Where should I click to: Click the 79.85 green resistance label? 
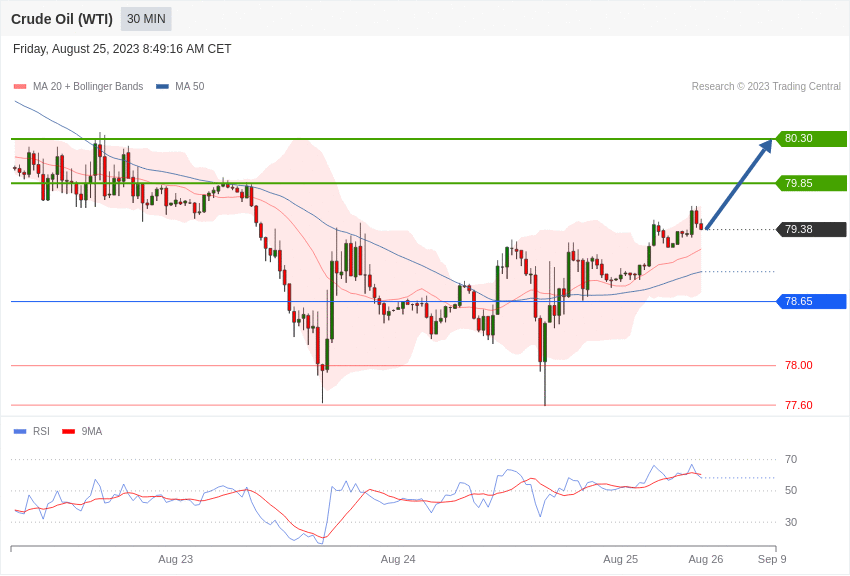[812, 183]
